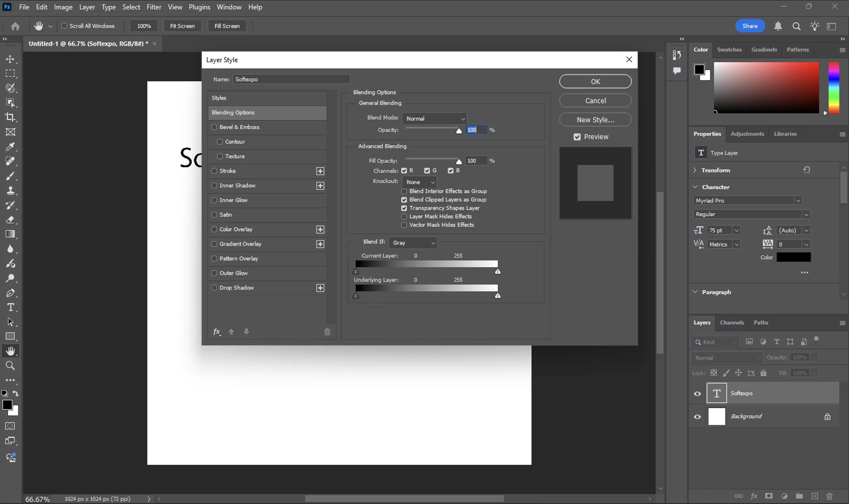Enable the Drop Shadow effect checkbox
The image size is (849, 504).
pos(214,287)
